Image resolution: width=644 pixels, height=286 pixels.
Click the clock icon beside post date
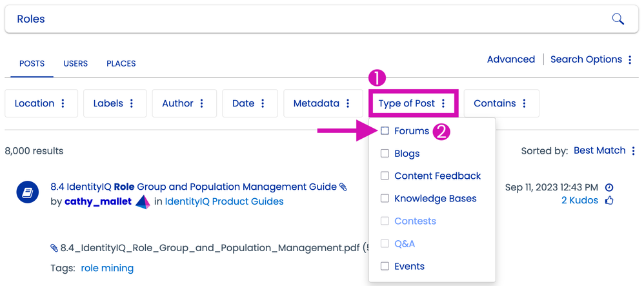609,187
